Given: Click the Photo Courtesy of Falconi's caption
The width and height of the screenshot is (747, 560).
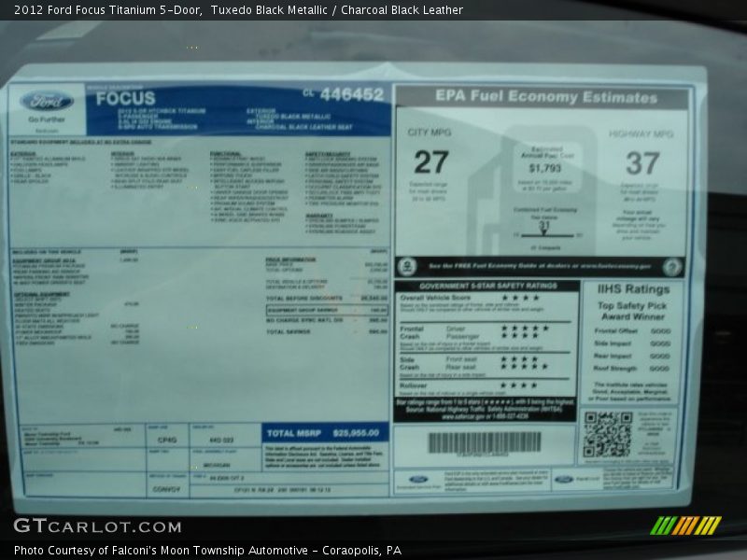Looking at the screenshot, I should [x=207, y=551].
